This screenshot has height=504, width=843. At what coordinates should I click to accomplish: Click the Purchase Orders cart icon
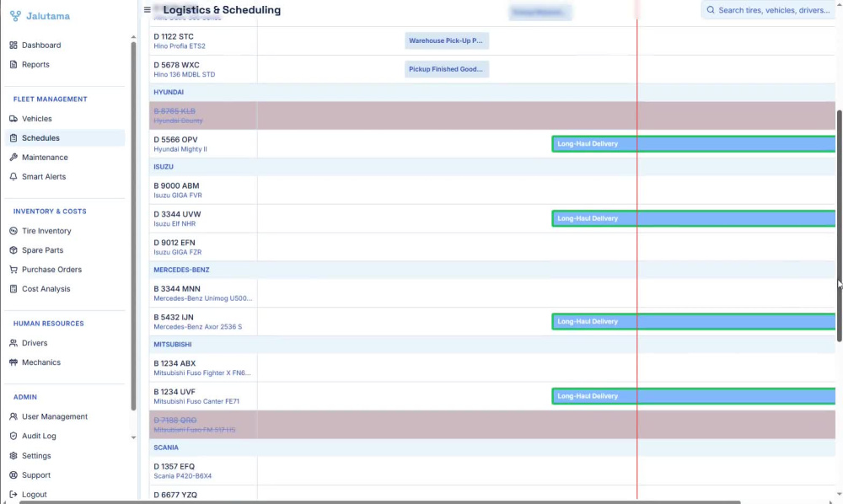(13, 270)
